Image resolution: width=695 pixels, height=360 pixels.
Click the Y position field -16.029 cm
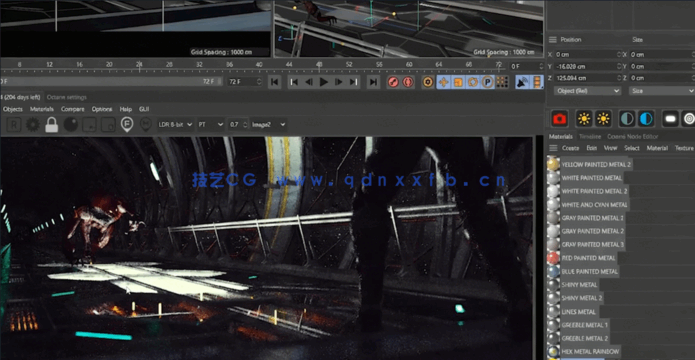pyautogui.click(x=586, y=67)
